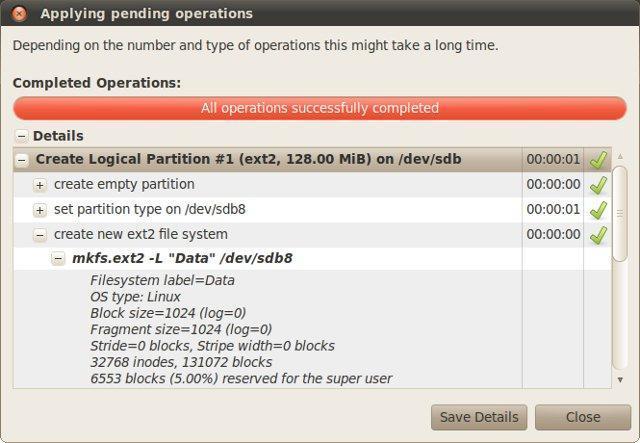Select the Filesystem label=Data output line
Viewport: 640px width, 443px height.
point(162,281)
